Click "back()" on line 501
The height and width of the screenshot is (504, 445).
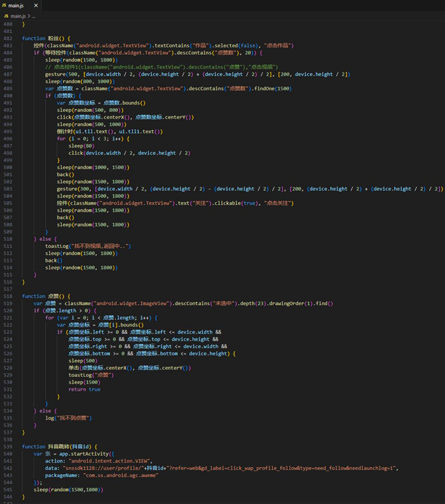(x=65, y=175)
